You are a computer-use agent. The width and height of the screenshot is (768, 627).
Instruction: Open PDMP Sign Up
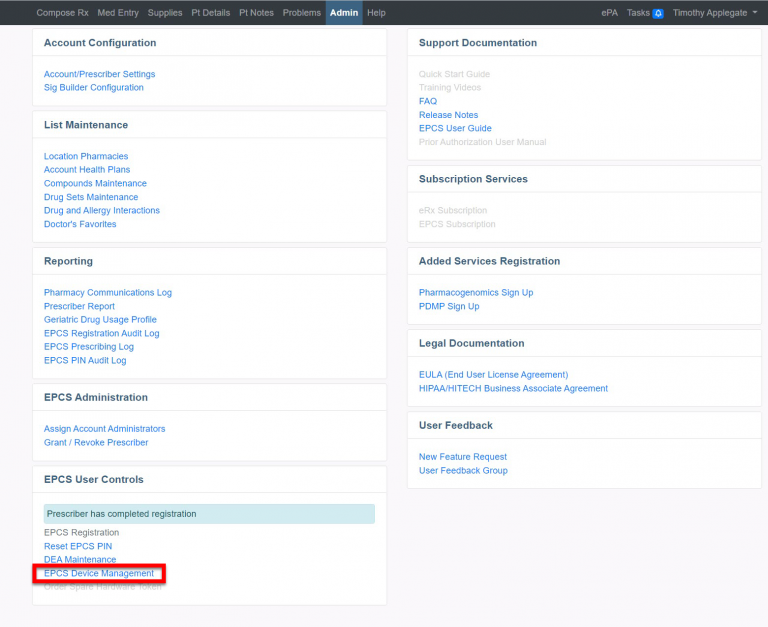[449, 306]
